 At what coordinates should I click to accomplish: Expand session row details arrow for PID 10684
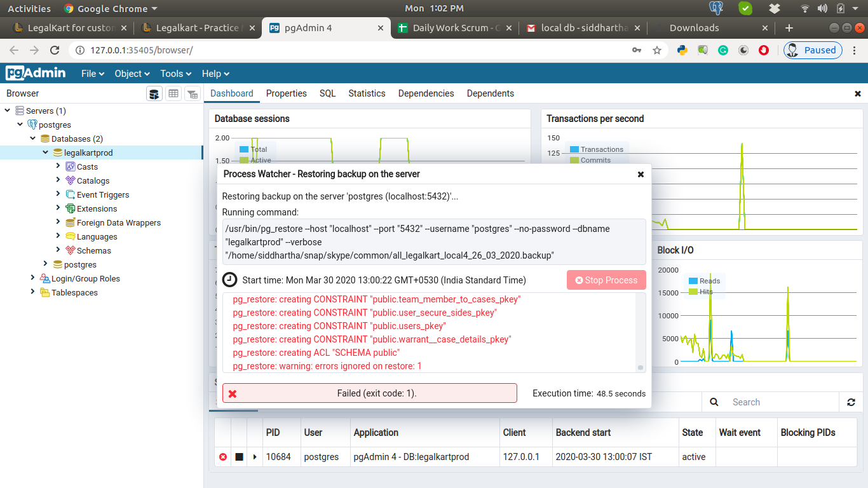255,457
